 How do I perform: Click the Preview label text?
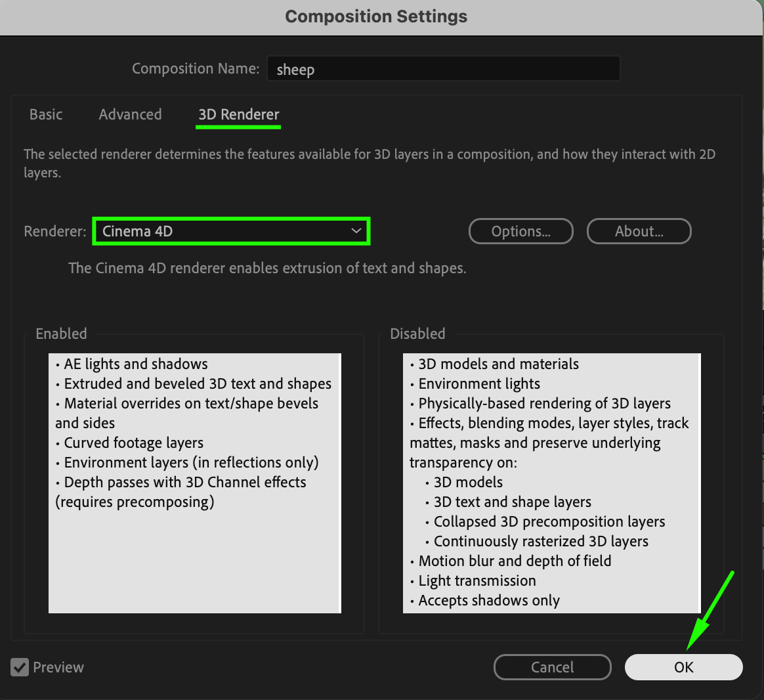[x=58, y=667]
